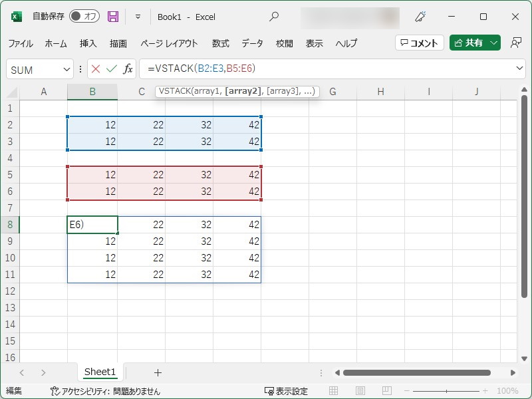532x399 pixels.
Task: Expand the formula bar with chevron
Action: 519,68
